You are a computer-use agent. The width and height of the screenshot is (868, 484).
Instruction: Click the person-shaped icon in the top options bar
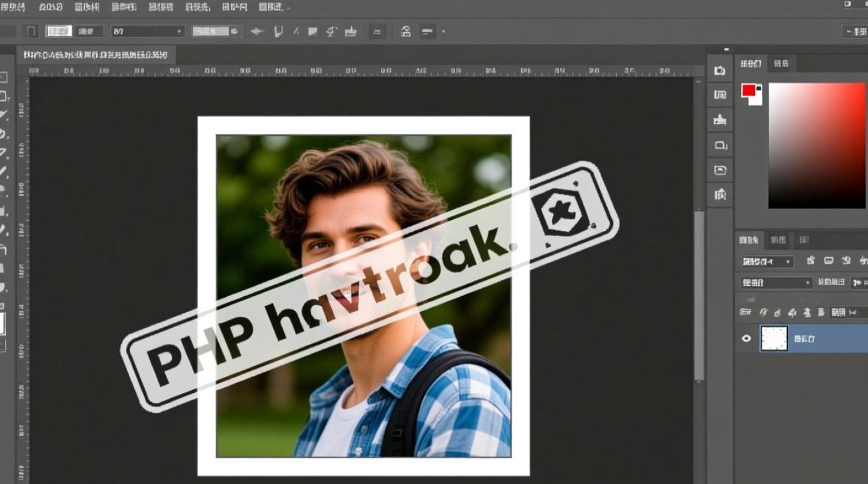(x=406, y=31)
